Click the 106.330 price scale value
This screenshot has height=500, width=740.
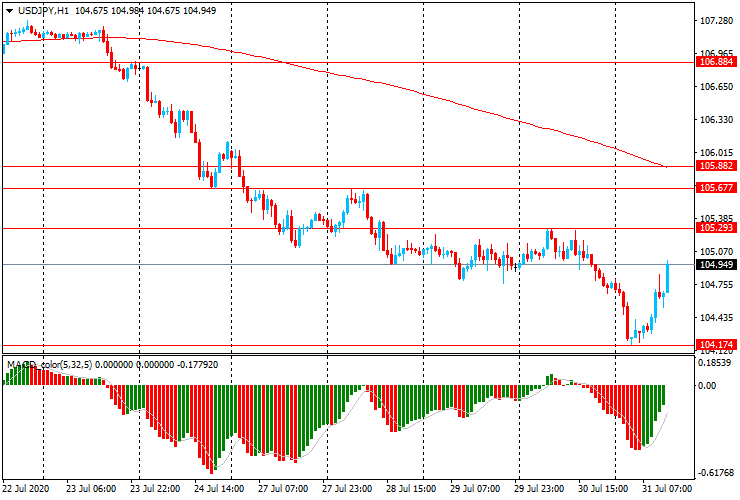716,120
